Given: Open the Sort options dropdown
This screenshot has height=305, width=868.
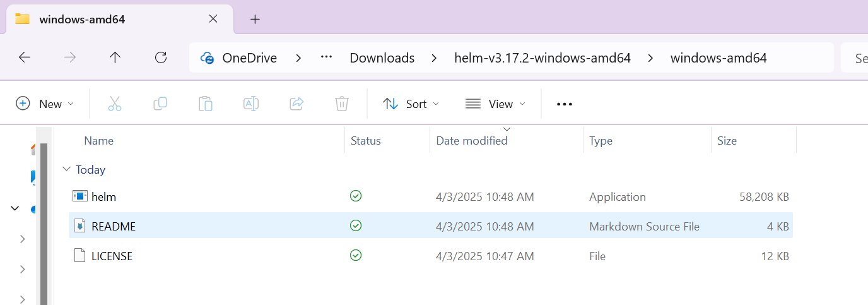Looking at the screenshot, I should 411,104.
